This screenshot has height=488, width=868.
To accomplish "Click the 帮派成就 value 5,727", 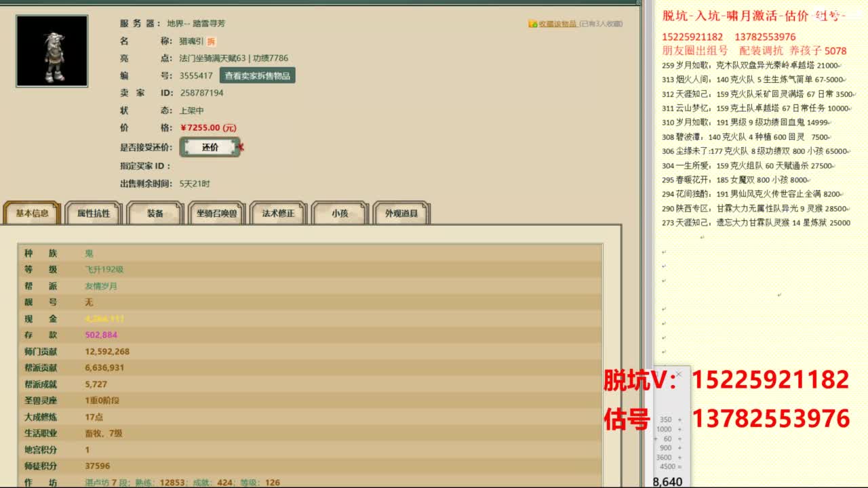I will [x=96, y=384].
